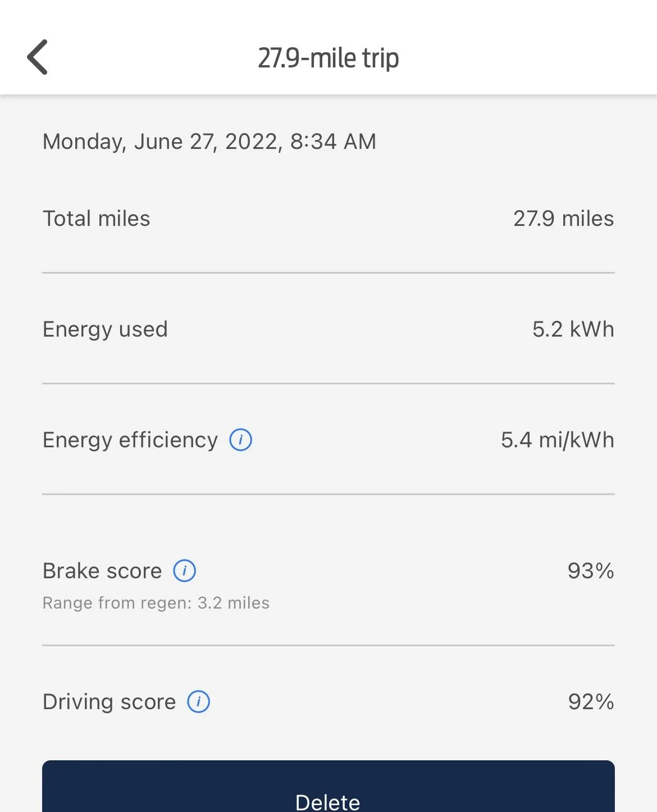The width and height of the screenshot is (657, 812).
Task: Open the Energy efficiency info icon
Action: [x=241, y=440]
